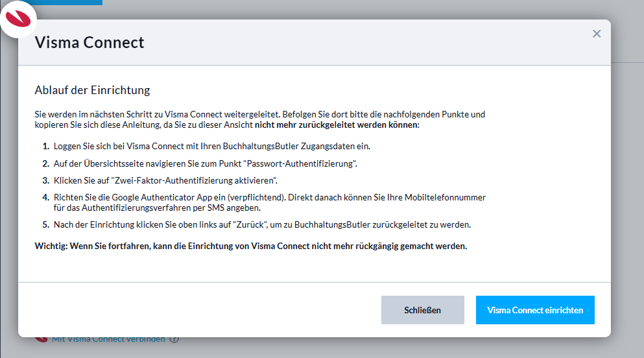Click the Ablauf der Einrichtung heading

tap(92, 90)
